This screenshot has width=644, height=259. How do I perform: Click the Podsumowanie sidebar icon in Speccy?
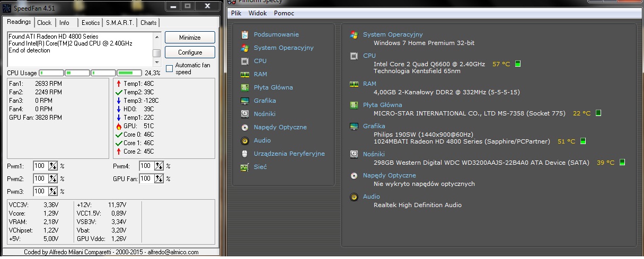click(244, 34)
